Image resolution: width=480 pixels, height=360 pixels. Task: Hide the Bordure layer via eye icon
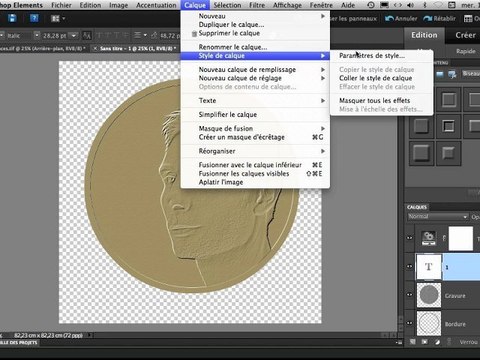(410, 323)
